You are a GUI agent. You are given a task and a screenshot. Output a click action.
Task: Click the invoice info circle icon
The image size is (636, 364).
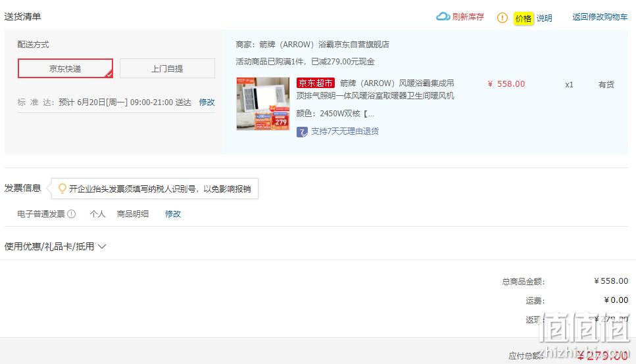click(72, 214)
